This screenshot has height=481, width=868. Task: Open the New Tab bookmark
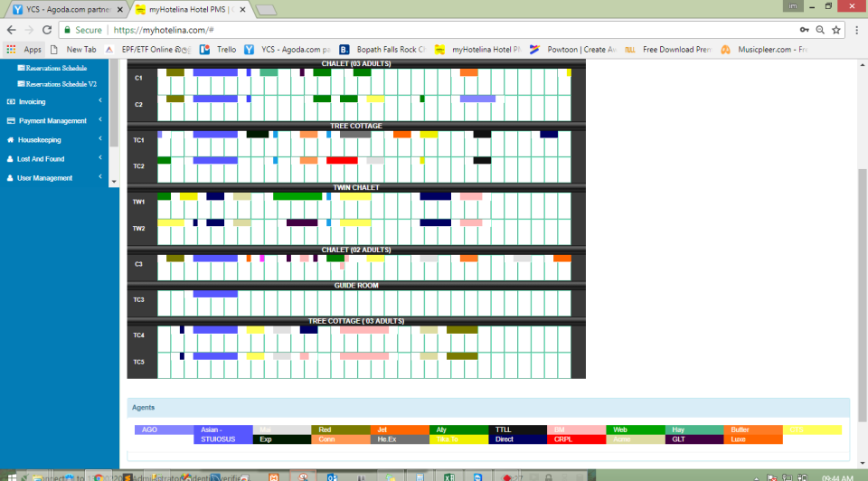tap(73, 49)
